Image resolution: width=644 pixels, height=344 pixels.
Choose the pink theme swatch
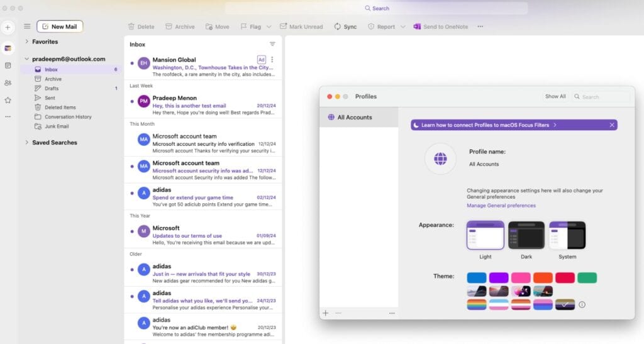pyautogui.click(x=521, y=278)
